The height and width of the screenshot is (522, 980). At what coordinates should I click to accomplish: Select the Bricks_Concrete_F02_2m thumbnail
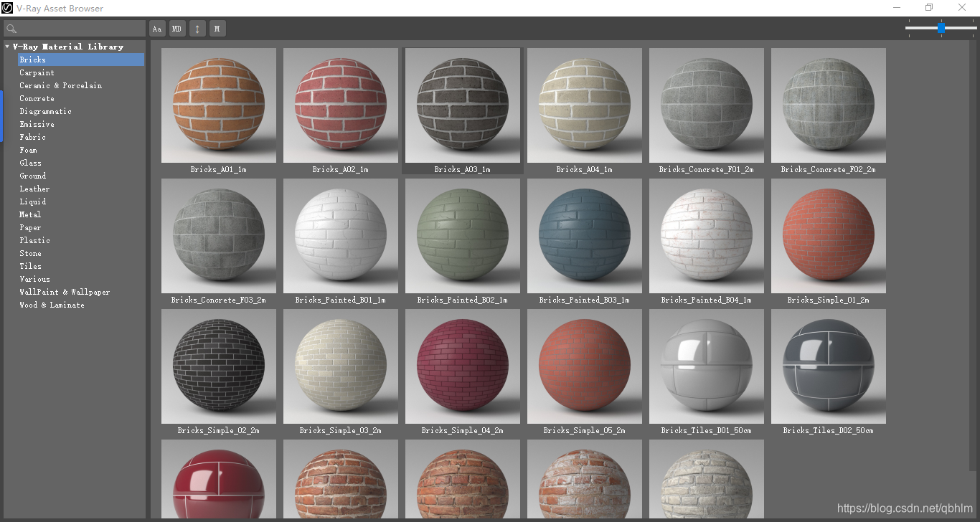coord(829,105)
